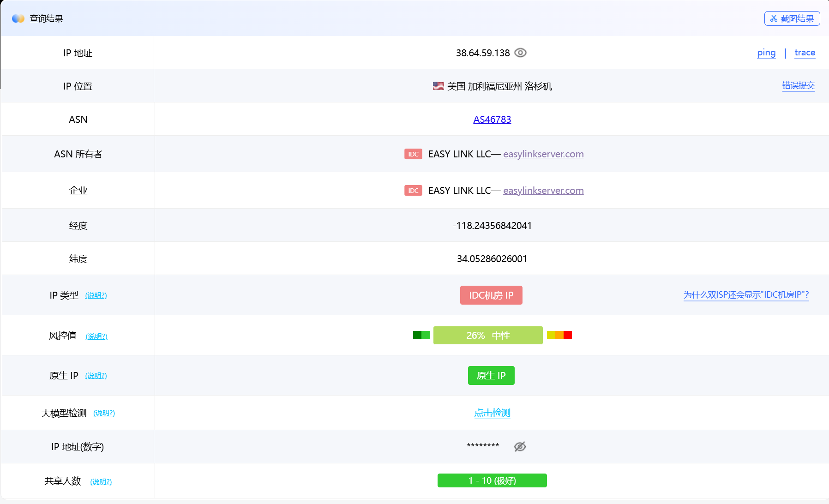Open easylinkserver.com in 企业 row
Viewport: 829px width, 504px height.
(543, 191)
